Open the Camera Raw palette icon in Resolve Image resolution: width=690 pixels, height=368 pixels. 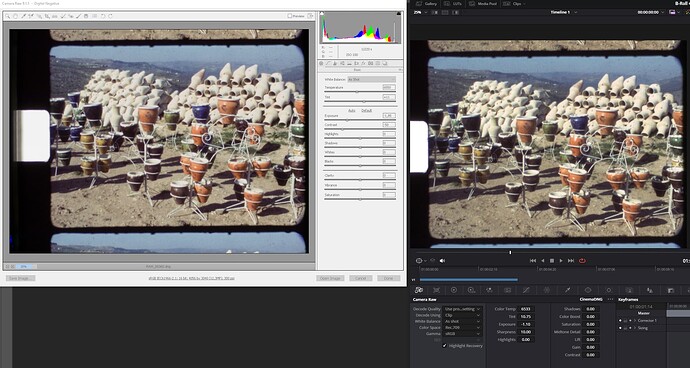[x=418, y=290]
